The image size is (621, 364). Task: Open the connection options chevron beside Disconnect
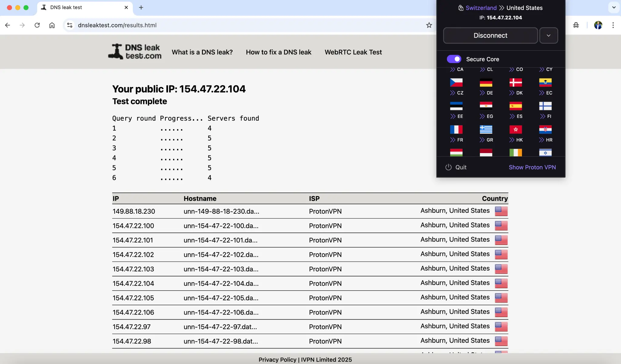point(549,35)
